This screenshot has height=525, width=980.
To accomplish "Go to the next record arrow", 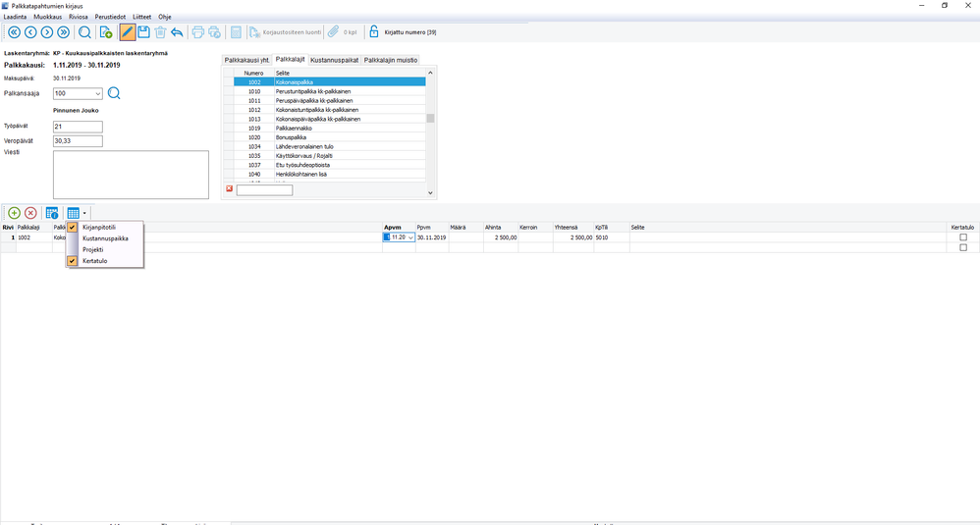I will [x=47, y=32].
